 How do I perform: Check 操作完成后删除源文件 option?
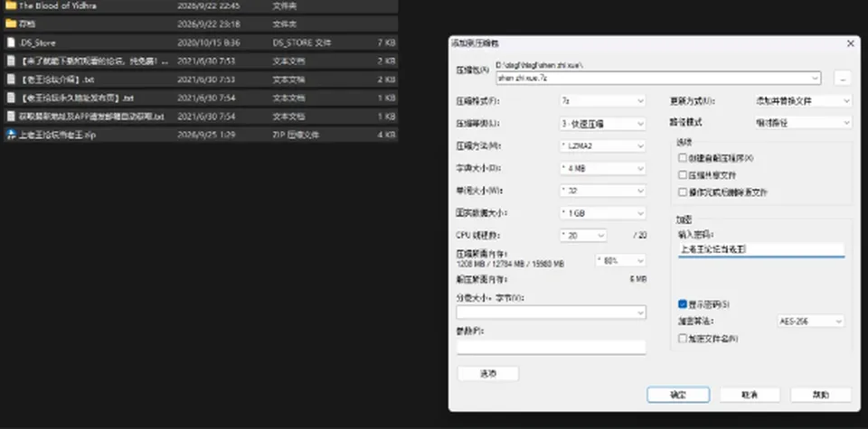coord(683,192)
